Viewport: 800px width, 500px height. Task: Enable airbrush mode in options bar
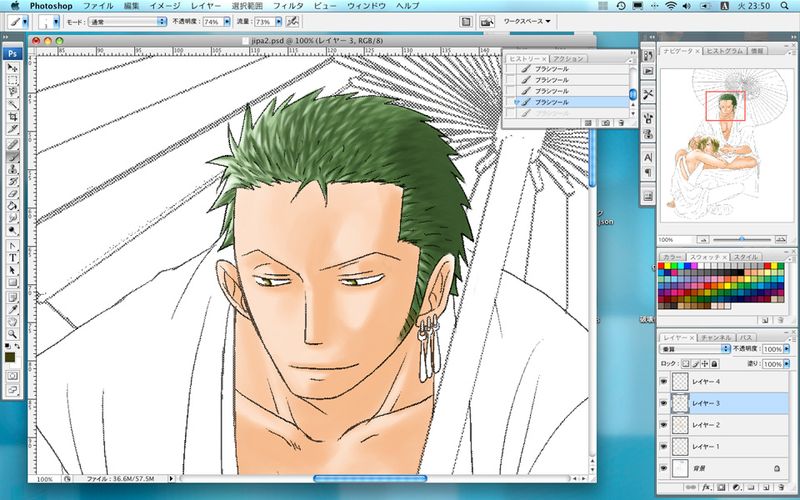click(x=292, y=22)
